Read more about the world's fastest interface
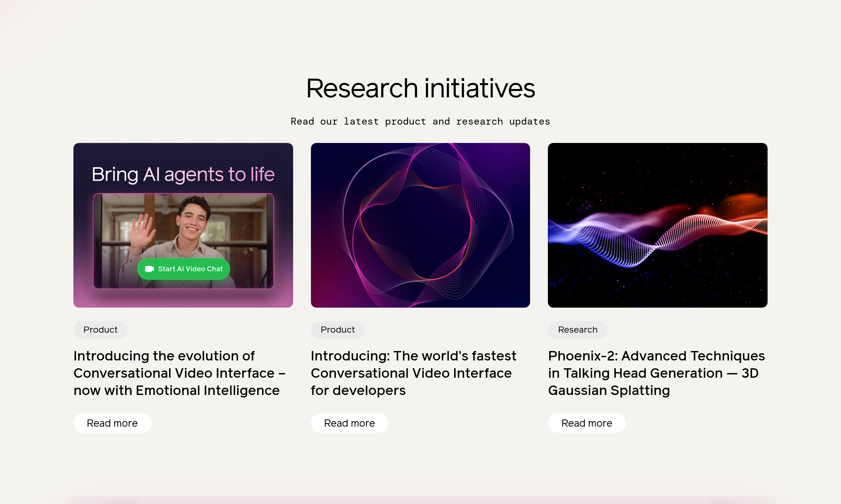This screenshot has width=841, height=504. (349, 423)
